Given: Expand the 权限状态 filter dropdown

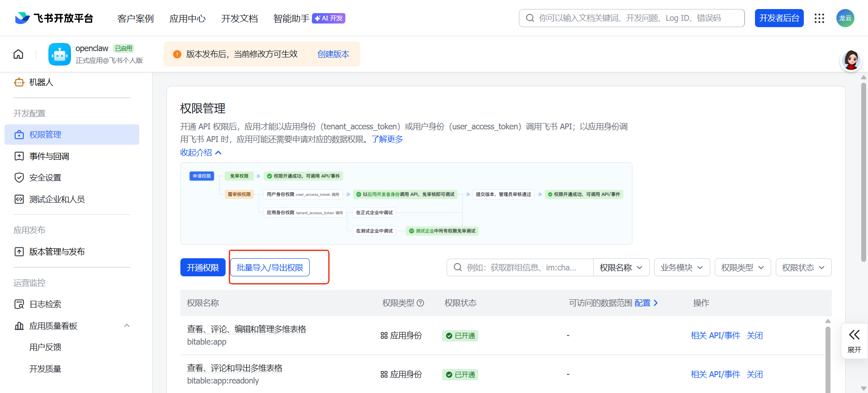Looking at the screenshot, I should [803, 268].
